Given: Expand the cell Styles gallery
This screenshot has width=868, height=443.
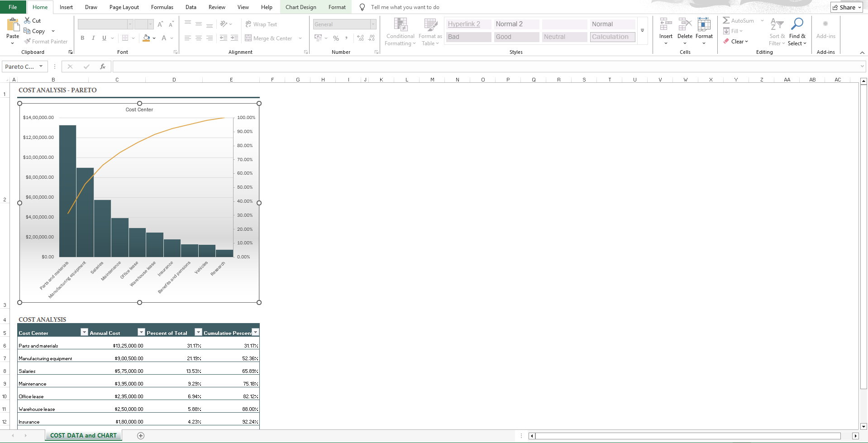Looking at the screenshot, I should [642, 30].
